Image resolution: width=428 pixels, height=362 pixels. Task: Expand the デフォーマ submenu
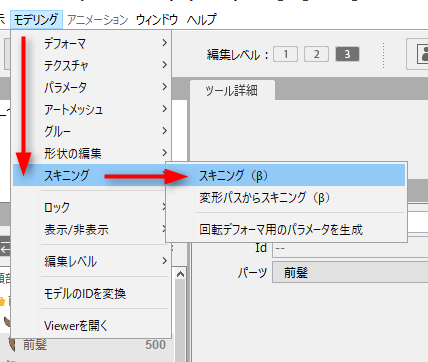pyautogui.click(x=92, y=43)
